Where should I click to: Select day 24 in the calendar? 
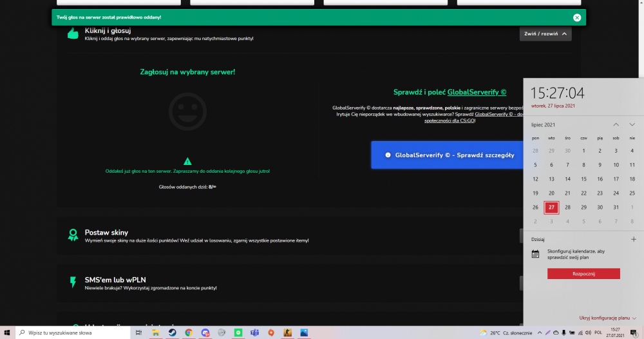[x=616, y=193]
